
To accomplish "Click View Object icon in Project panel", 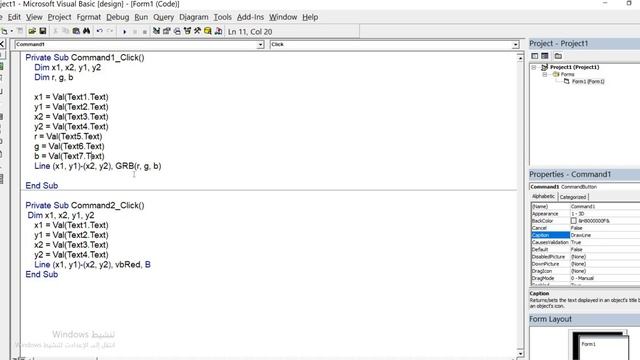I will point(545,56).
